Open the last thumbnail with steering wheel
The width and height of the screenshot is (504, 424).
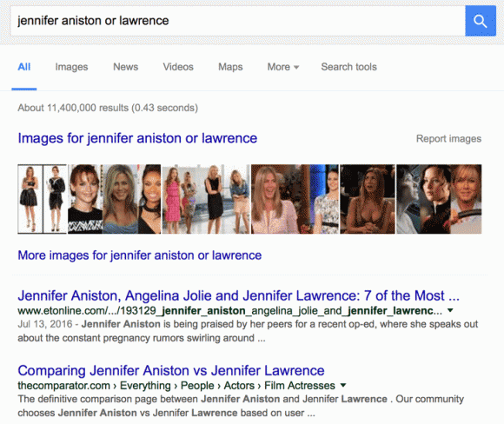[x=439, y=199]
